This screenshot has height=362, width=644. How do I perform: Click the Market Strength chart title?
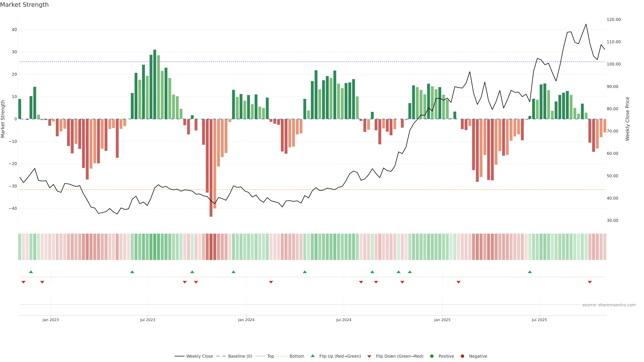[24, 5]
